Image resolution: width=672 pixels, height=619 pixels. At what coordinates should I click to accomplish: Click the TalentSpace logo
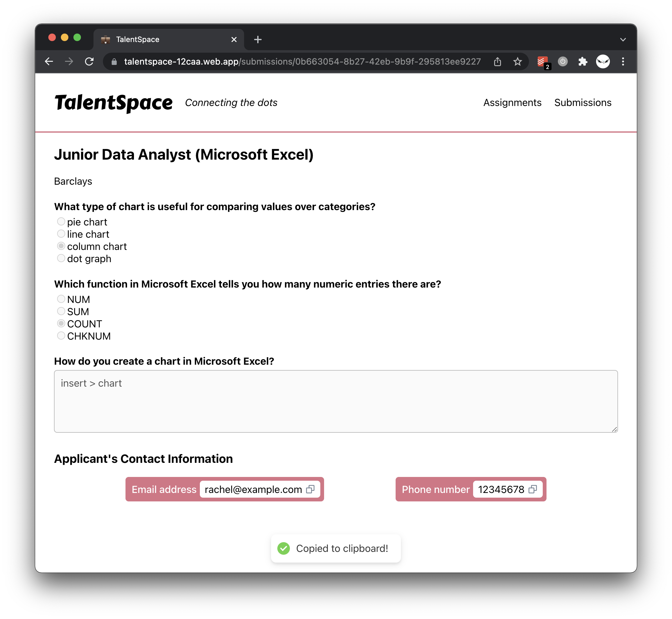coord(114,103)
